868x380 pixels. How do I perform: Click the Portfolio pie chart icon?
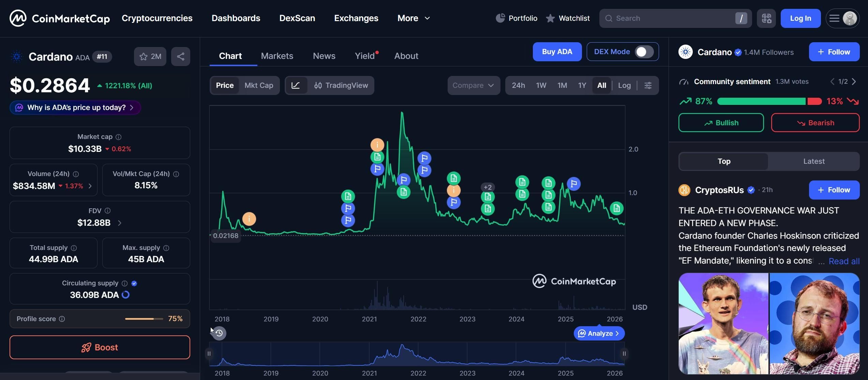[500, 18]
